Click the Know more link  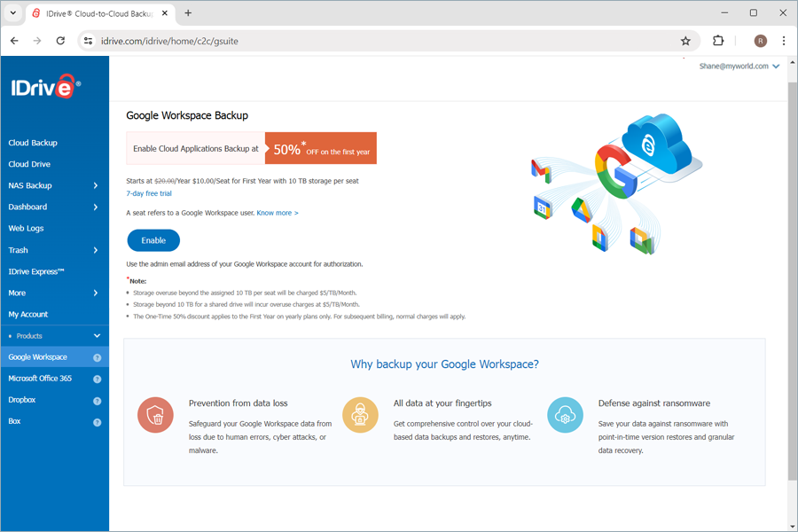(x=278, y=213)
